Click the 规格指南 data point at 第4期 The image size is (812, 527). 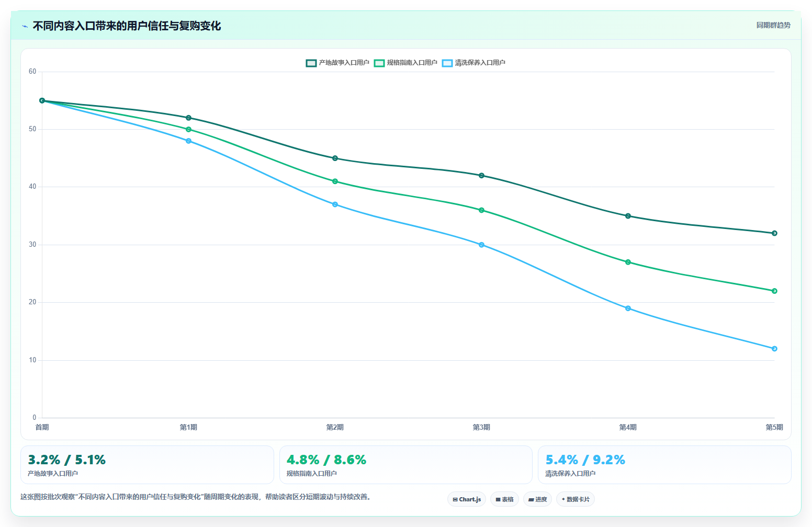pos(628,262)
